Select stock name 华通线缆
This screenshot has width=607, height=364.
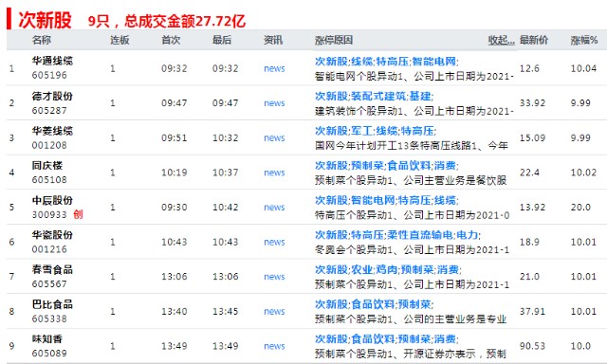pyautogui.click(x=52, y=61)
